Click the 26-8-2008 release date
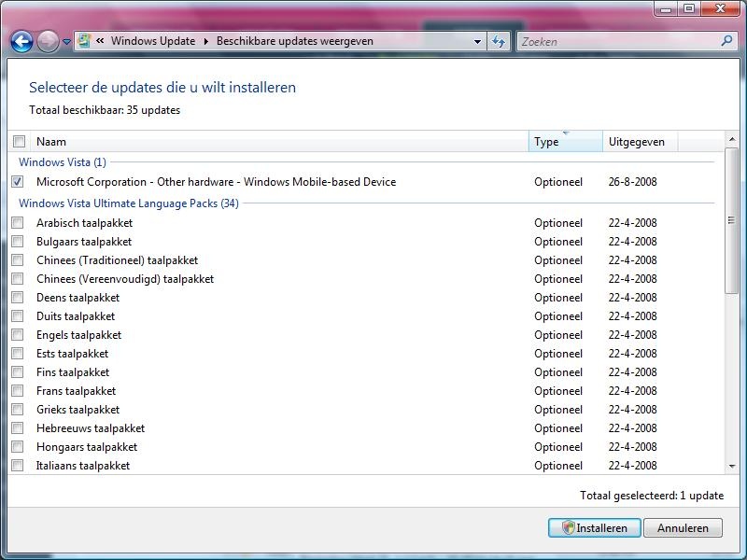 [x=633, y=182]
